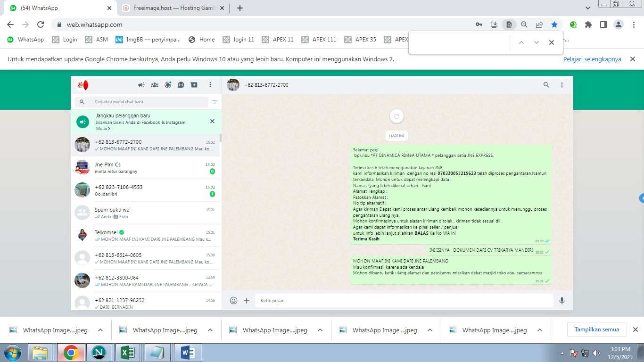Open ImgBB bookmark
The height and width of the screenshot is (362, 644).
(x=148, y=40)
